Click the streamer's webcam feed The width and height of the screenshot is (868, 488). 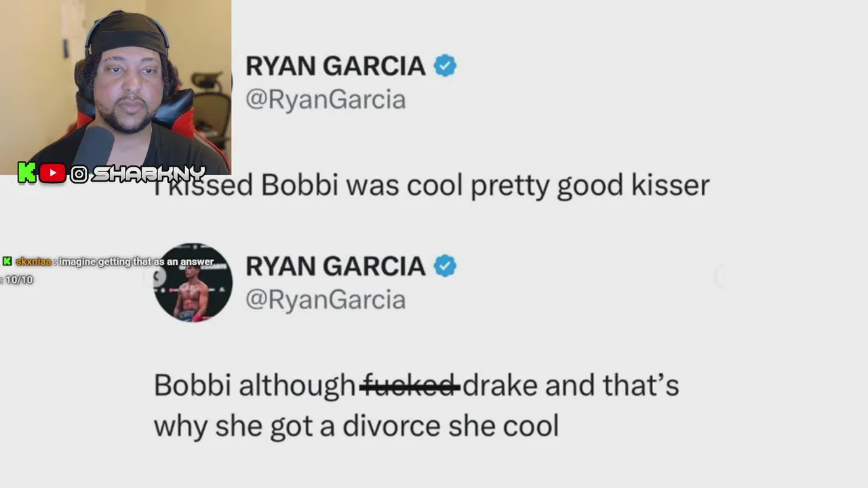pos(115,87)
